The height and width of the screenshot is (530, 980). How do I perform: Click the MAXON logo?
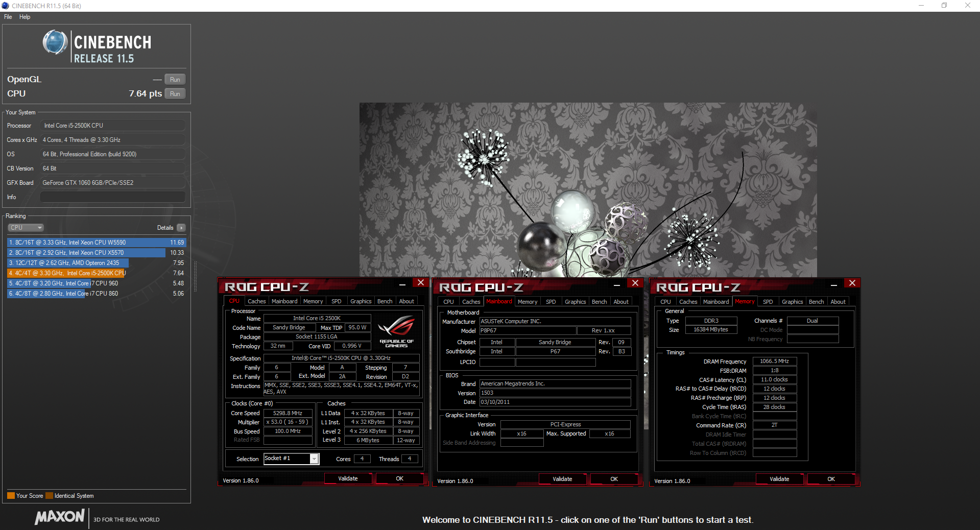point(59,517)
